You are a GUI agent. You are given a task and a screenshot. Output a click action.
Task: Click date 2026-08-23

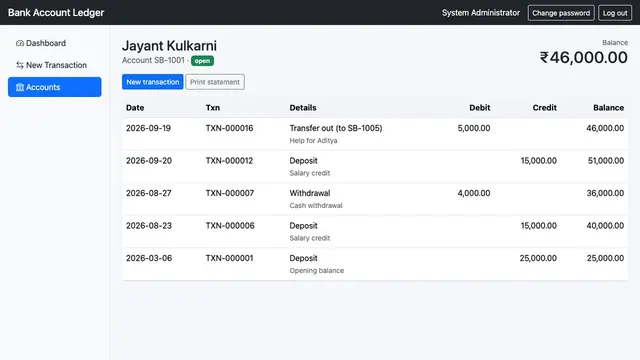point(149,226)
